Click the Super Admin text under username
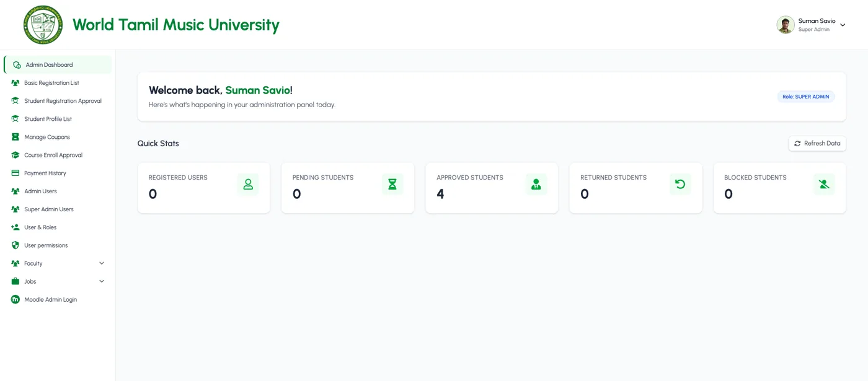Screen dimensions: 868x381 click(x=813, y=30)
